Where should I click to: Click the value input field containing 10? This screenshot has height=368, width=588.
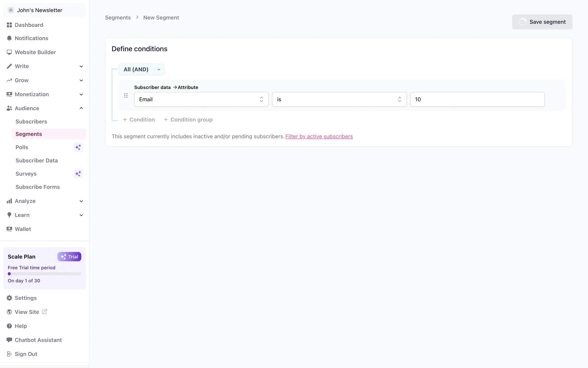pyautogui.click(x=477, y=99)
